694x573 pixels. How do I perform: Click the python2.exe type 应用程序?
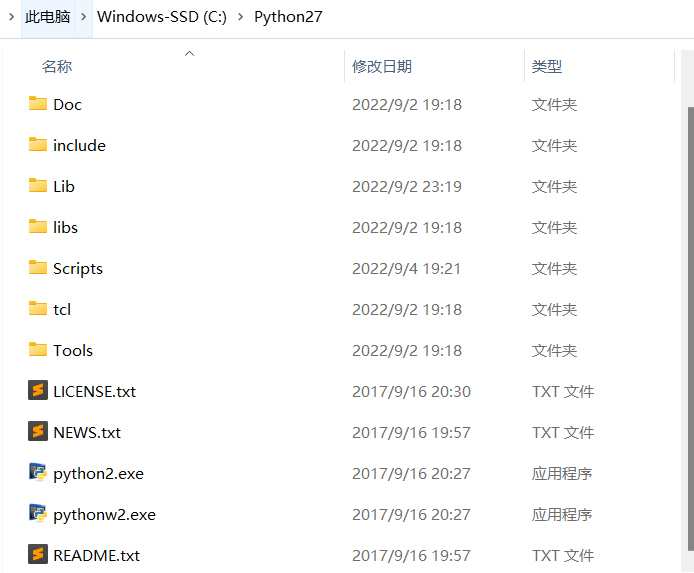(562, 474)
